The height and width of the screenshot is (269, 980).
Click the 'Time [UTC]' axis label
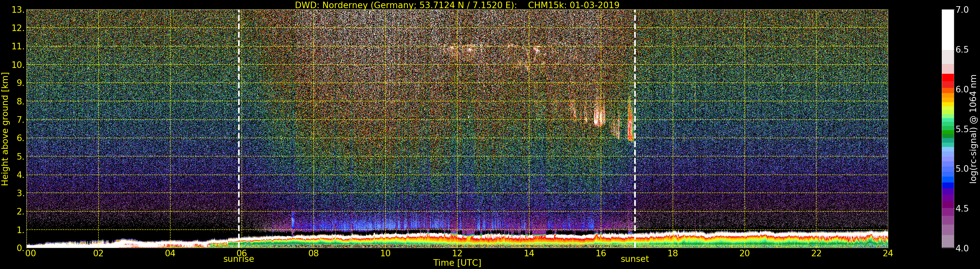point(457,263)
